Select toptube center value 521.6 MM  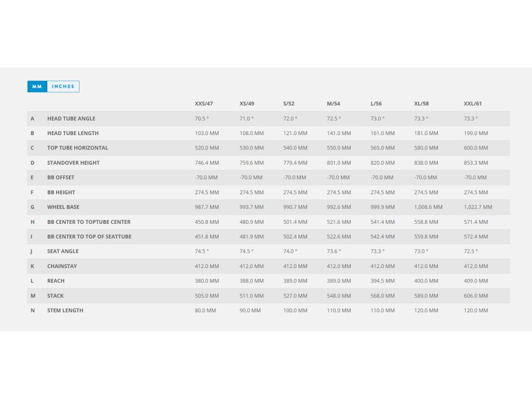coord(339,222)
